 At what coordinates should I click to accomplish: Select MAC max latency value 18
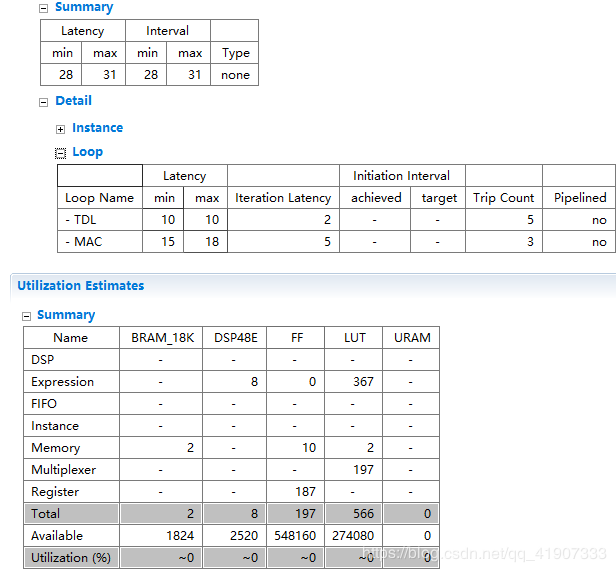point(205,242)
